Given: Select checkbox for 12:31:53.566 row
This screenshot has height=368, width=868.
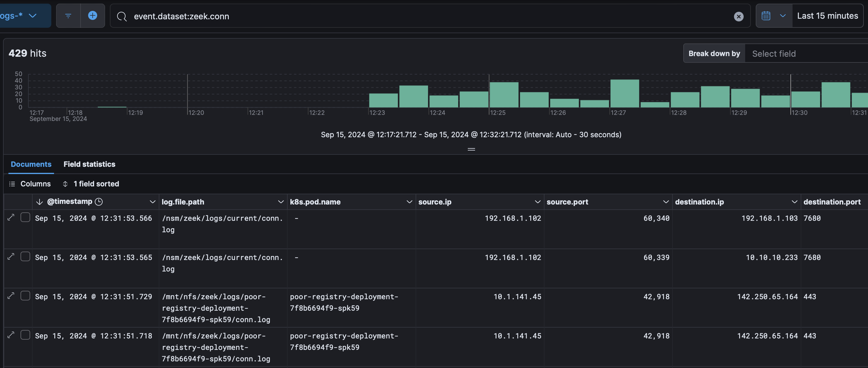Looking at the screenshot, I should click(x=25, y=217).
